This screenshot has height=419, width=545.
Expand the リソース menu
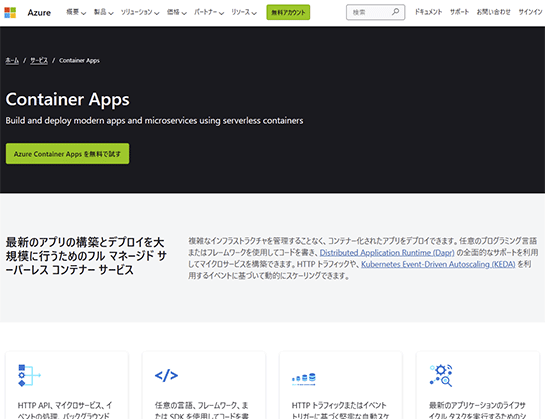(x=244, y=13)
